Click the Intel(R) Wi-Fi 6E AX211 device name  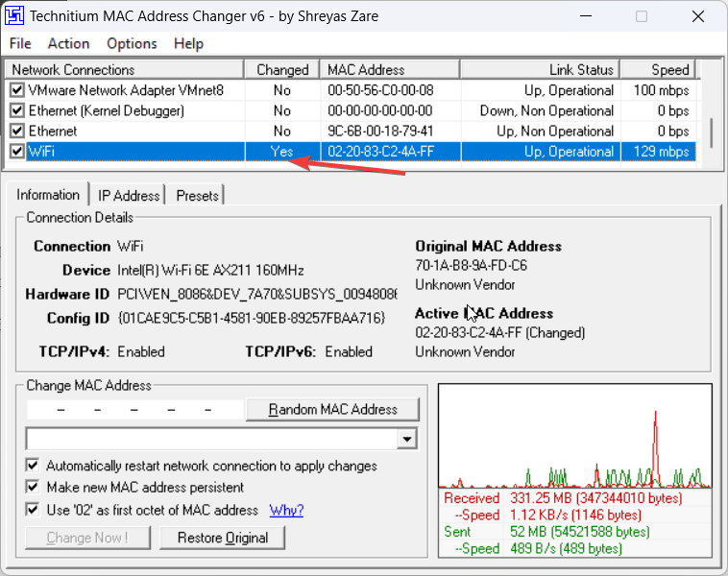tap(210, 270)
